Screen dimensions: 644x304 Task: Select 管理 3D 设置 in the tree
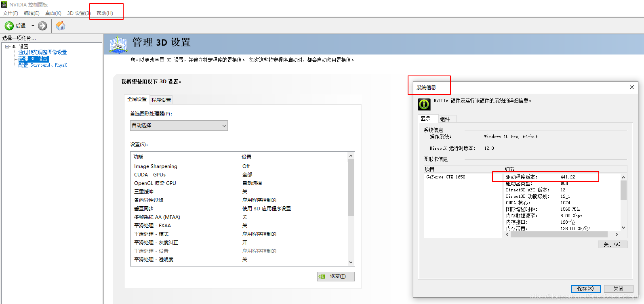(34, 59)
